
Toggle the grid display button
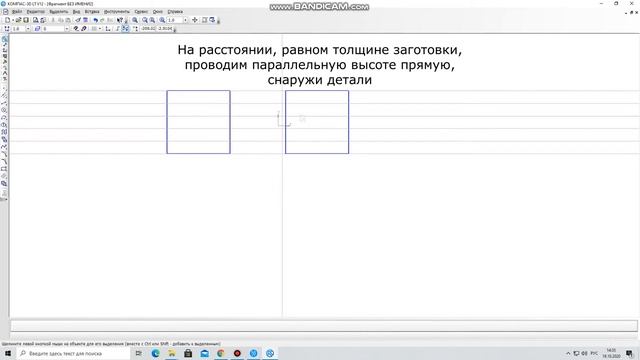point(94,29)
